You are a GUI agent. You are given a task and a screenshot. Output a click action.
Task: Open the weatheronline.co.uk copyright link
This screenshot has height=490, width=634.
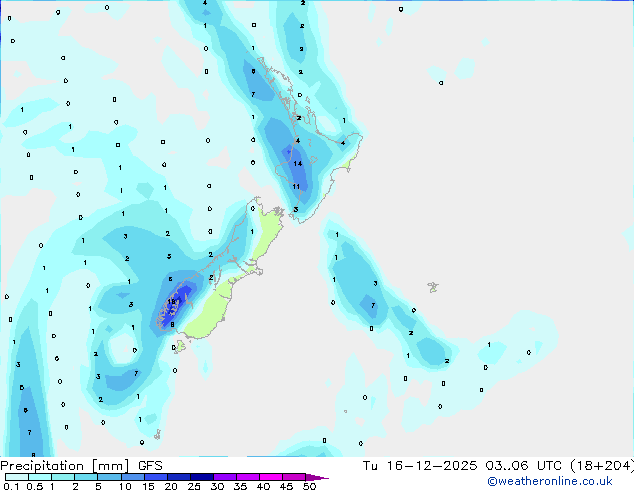tap(549, 481)
